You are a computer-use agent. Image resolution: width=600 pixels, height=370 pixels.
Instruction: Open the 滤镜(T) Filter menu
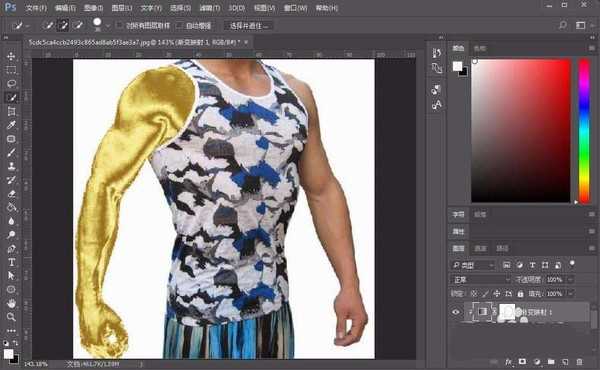tap(210, 8)
